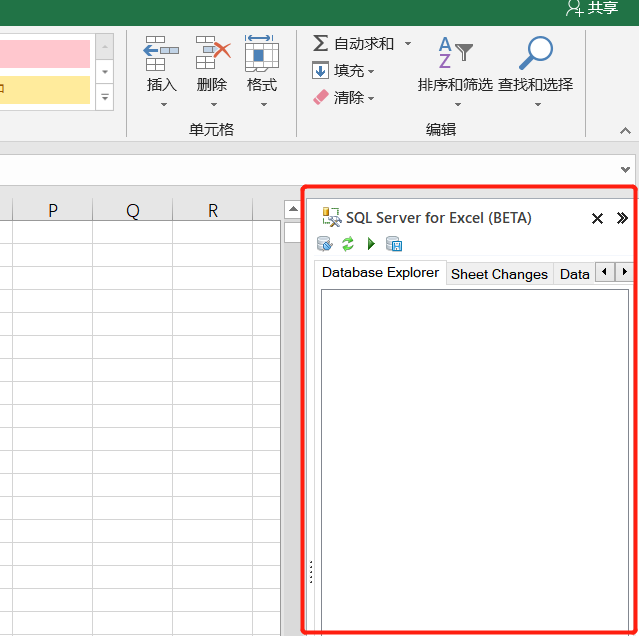Select the yellow cell style swatch
Screen dimensions: 639x636
click(x=45, y=90)
